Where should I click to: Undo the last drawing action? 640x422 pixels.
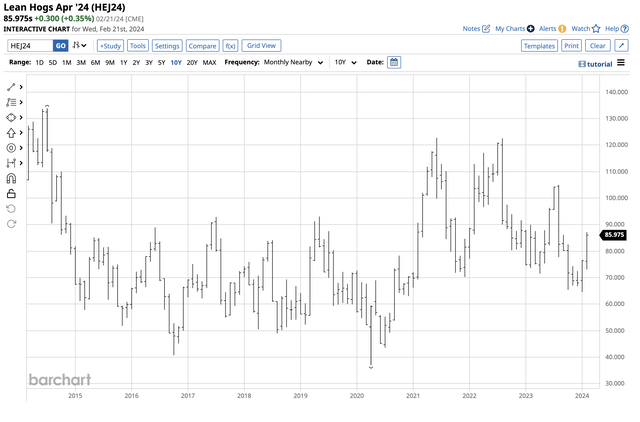[x=11, y=209]
